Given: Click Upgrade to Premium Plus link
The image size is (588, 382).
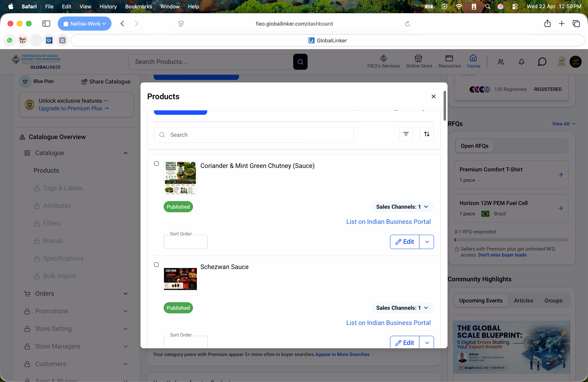Looking at the screenshot, I should (x=74, y=108).
